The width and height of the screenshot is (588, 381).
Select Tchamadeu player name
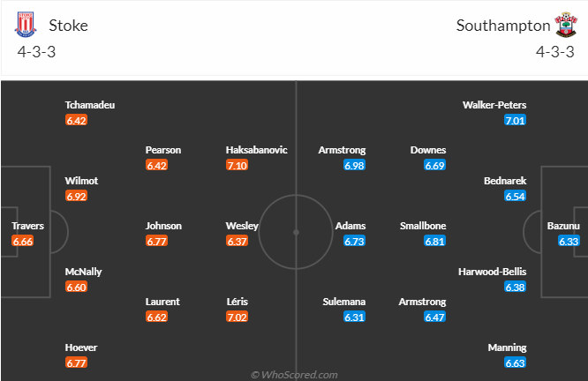(90, 105)
